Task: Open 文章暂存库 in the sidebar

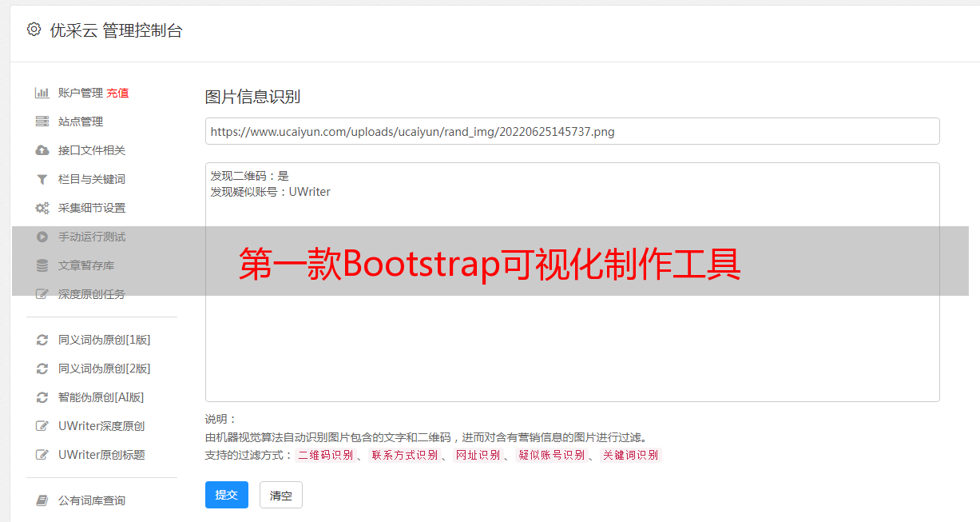Action: [86, 265]
